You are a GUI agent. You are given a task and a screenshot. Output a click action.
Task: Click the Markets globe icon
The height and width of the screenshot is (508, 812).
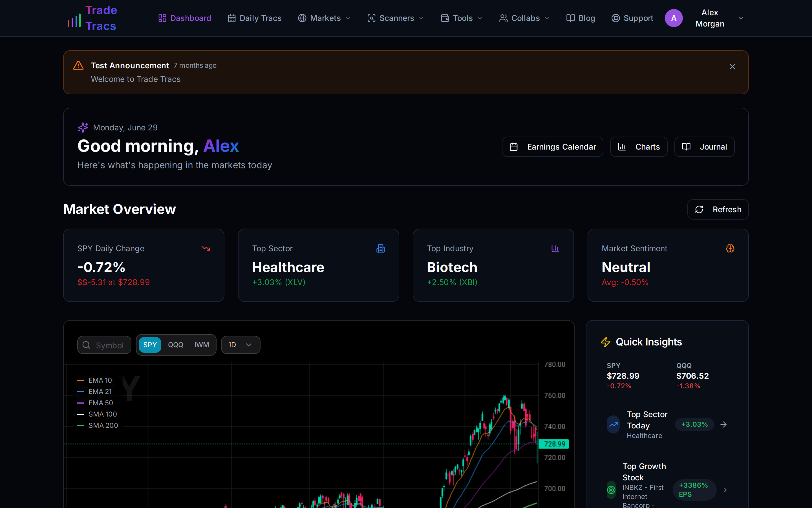click(x=302, y=18)
